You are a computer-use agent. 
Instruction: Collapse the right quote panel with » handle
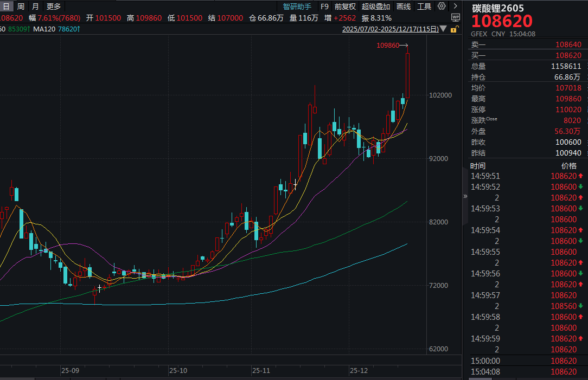click(465, 196)
